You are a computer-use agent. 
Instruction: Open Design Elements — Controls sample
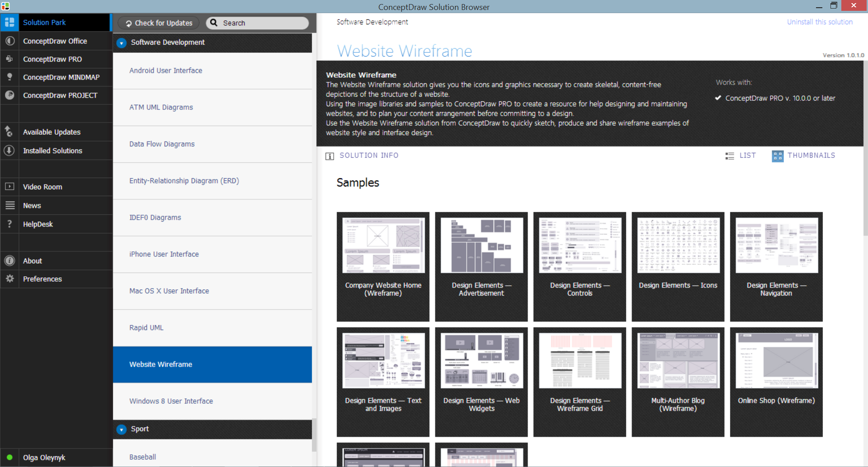(x=580, y=267)
